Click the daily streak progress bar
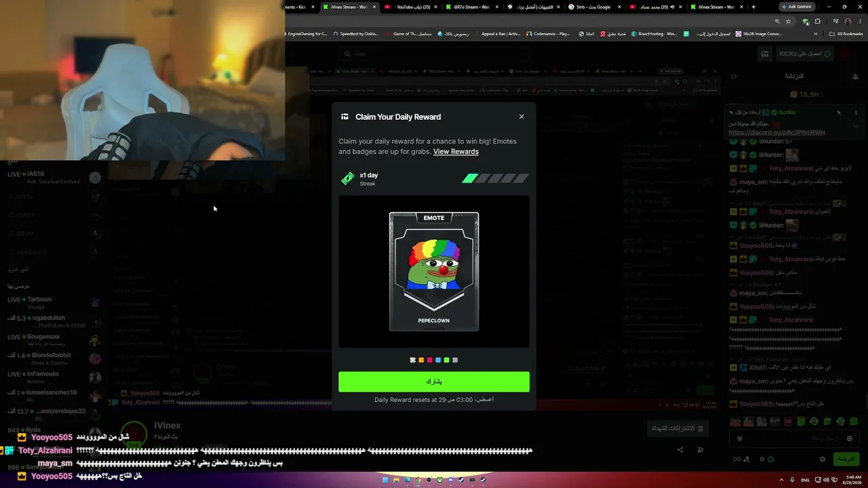Image resolution: width=868 pixels, height=488 pixels. click(x=495, y=179)
